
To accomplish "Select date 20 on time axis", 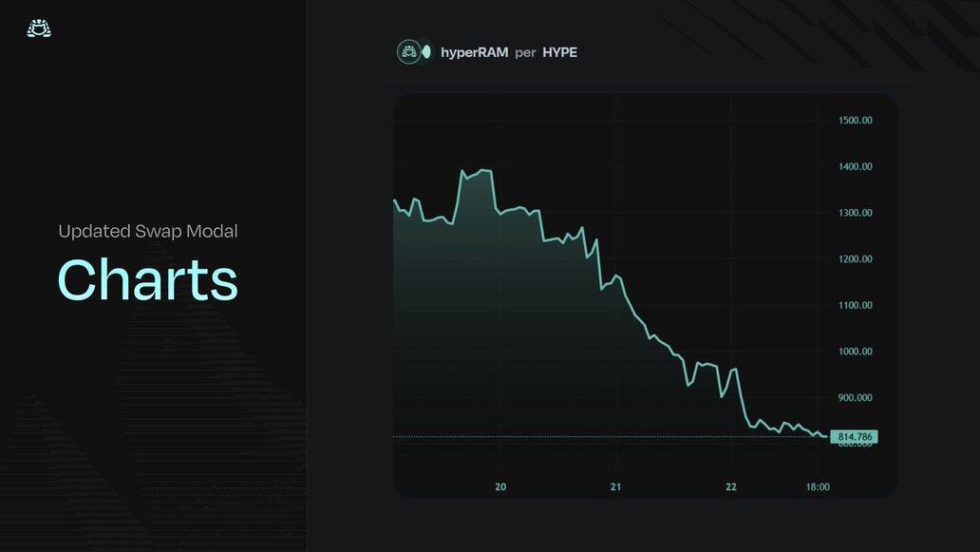I will 500,487.
